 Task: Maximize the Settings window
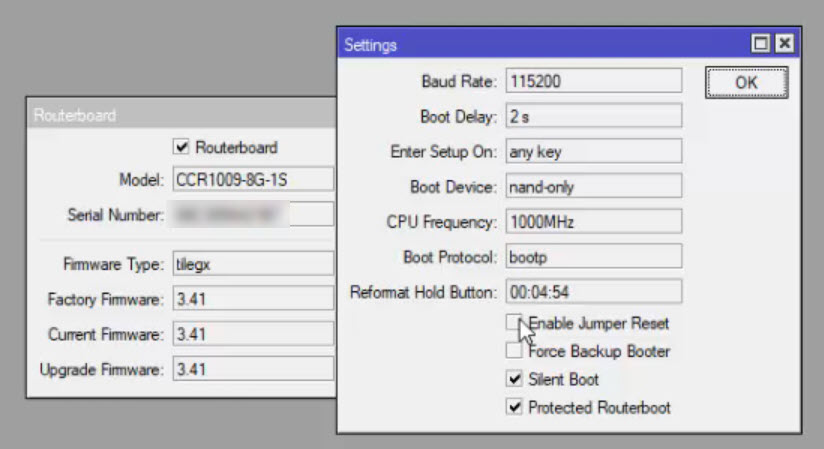pyautogui.click(x=760, y=43)
